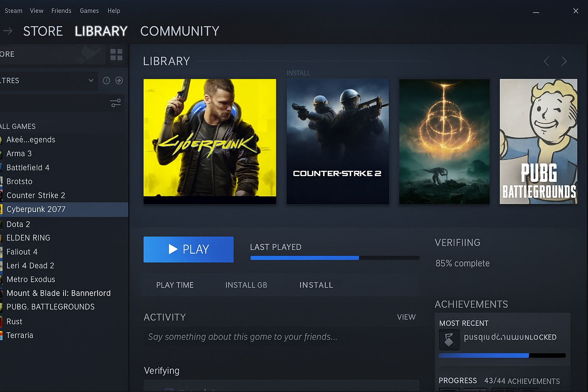Select PUBG. BATTLEGROUNDS in the game list
The width and height of the screenshot is (588, 392).
pos(51,307)
